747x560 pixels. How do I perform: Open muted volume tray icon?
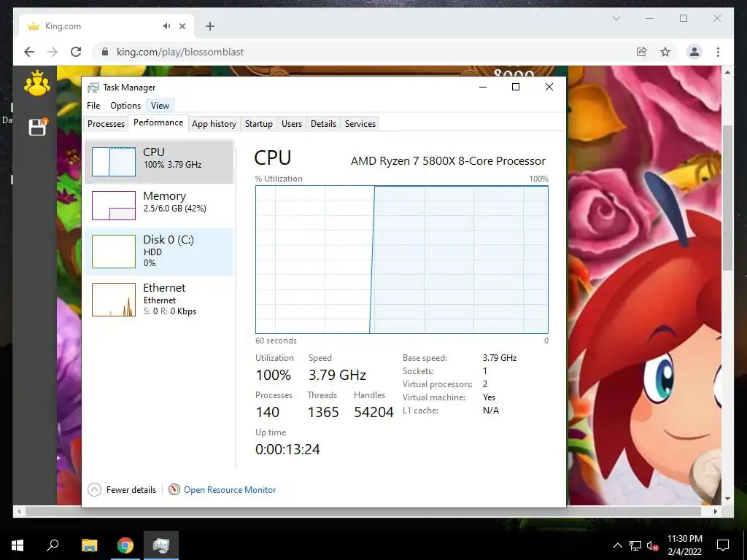click(x=652, y=545)
